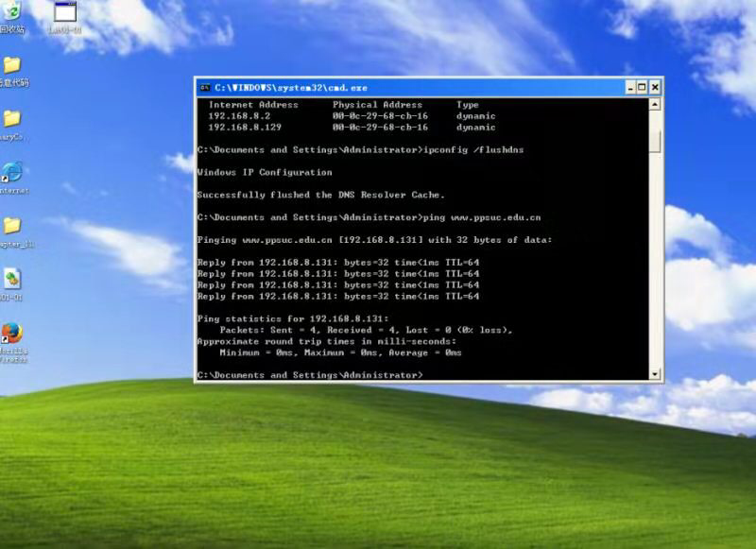Viewport: 756px width, 549px height.
Task: Click the 'Windows IP Configuration' line
Action: point(265,172)
